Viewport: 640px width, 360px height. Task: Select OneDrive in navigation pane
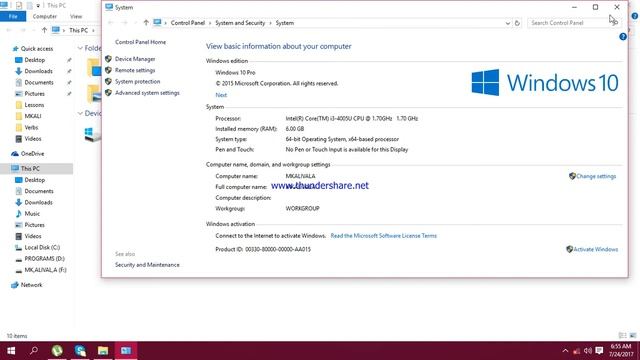(32, 154)
